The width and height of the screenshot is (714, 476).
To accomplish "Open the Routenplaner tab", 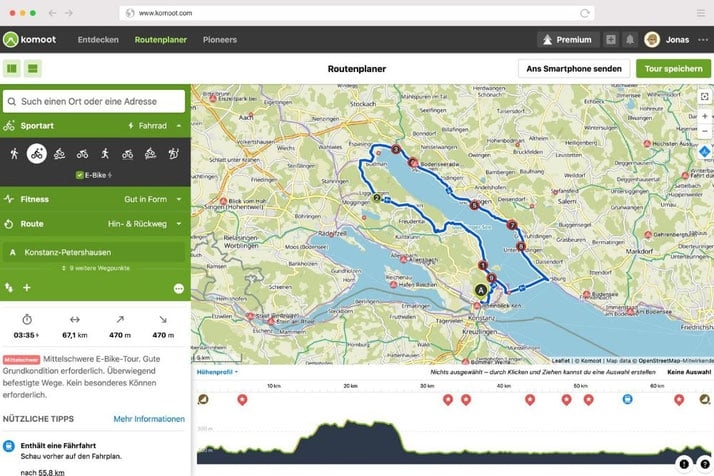I will [161, 40].
